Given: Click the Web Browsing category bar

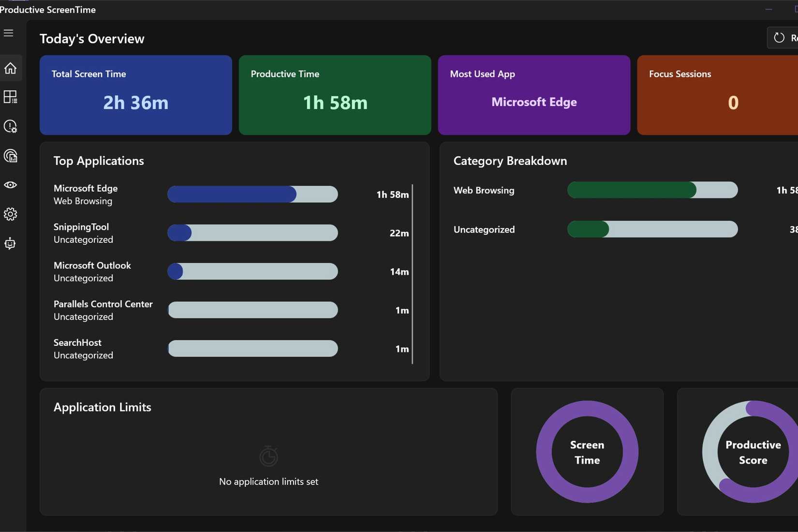Looking at the screenshot, I should (x=652, y=190).
